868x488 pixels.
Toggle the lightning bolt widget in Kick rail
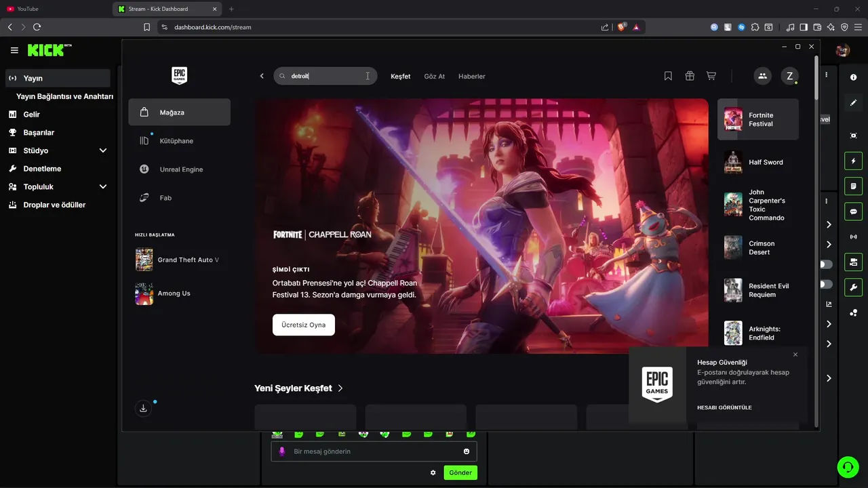coord(853,161)
